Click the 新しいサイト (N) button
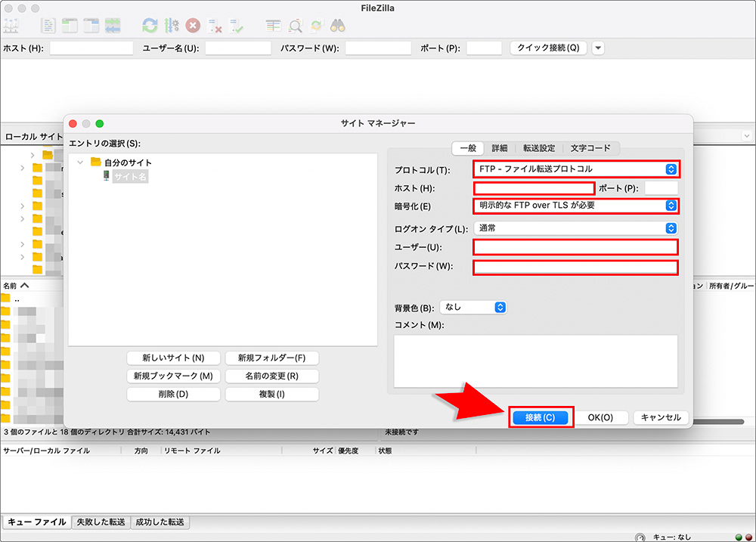The height and width of the screenshot is (542, 756). tap(174, 358)
